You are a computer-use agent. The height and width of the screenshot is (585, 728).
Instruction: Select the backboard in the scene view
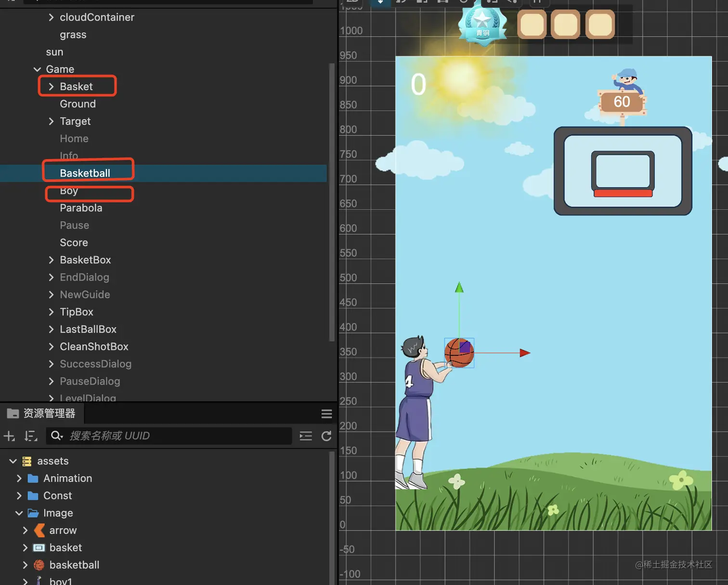623,171
